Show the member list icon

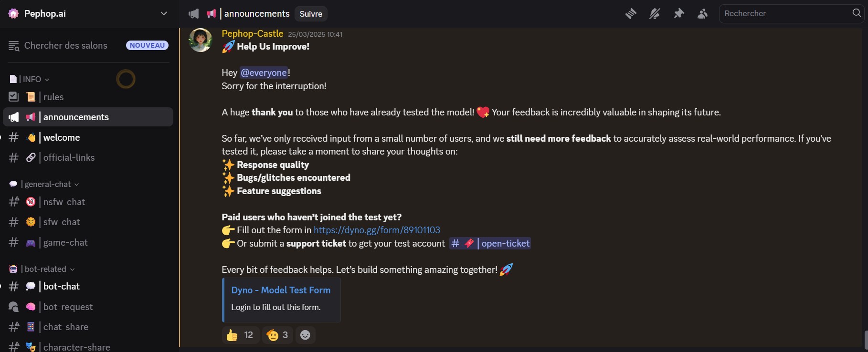point(703,13)
